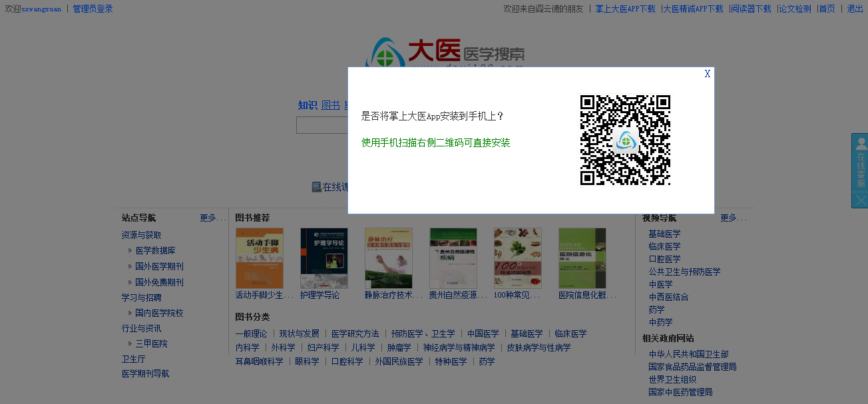Click 退出 to log out
868x404 pixels.
point(855,9)
